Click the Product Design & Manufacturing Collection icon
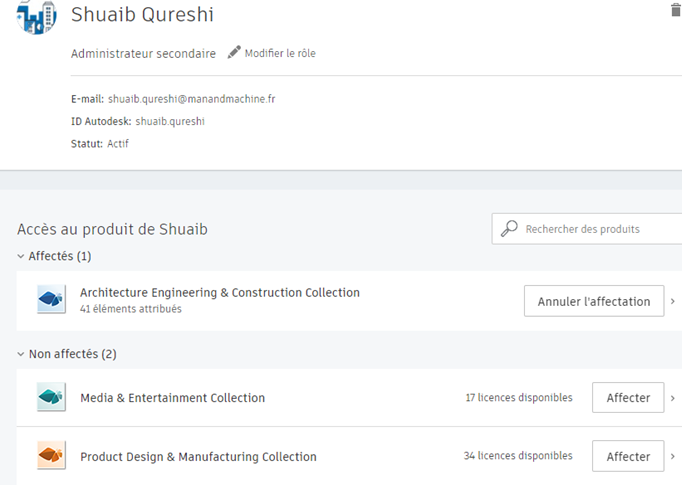Image resolution: width=682 pixels, height=485 pixels. tap(51, 455)
